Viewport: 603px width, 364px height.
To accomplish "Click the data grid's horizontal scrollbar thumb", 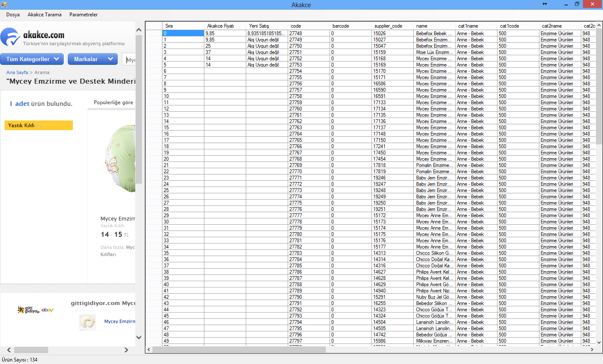I will click(239, 349).
